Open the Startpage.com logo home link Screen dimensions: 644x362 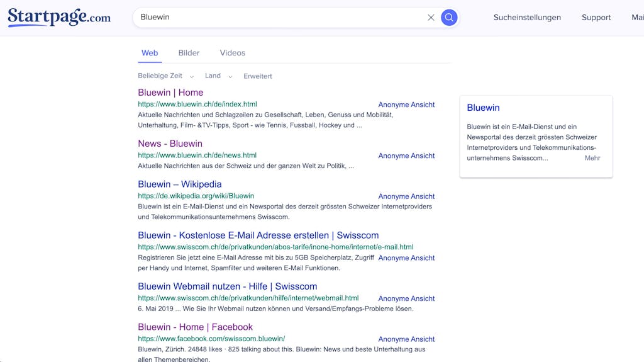point(59,17)
